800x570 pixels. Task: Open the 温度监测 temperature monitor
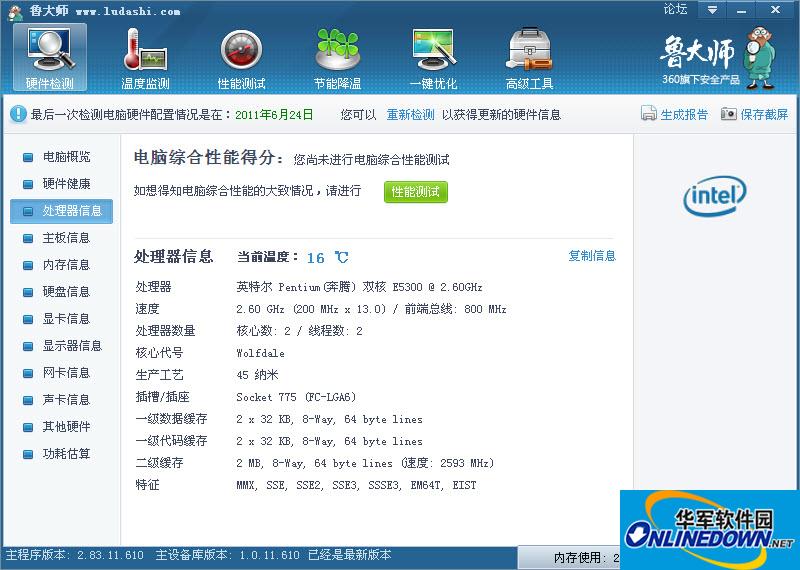pos(146,58)
